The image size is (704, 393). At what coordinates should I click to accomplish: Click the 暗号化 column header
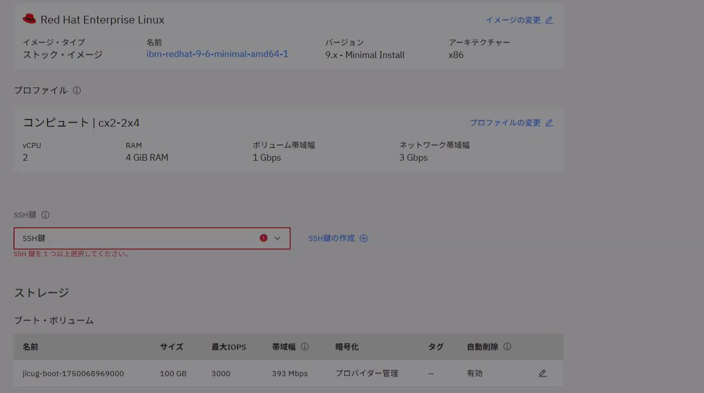coord(347,347)
